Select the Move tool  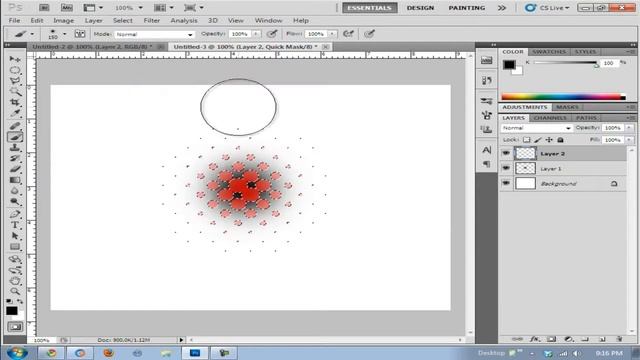coord(15,60)
